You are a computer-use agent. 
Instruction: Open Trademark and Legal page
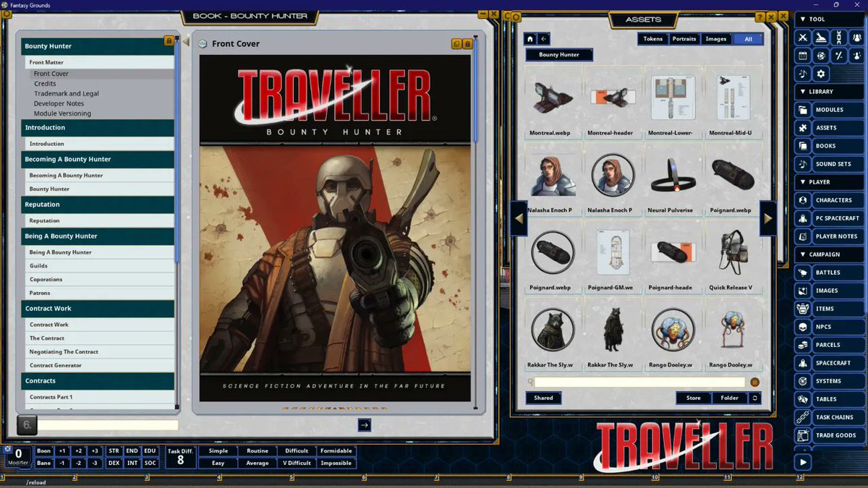coord(67,94)
